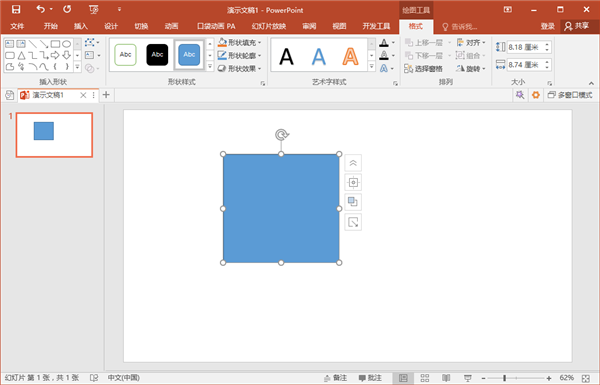Select the left brace shape
This screenshot has width=600, height=385.
(55, 67)
